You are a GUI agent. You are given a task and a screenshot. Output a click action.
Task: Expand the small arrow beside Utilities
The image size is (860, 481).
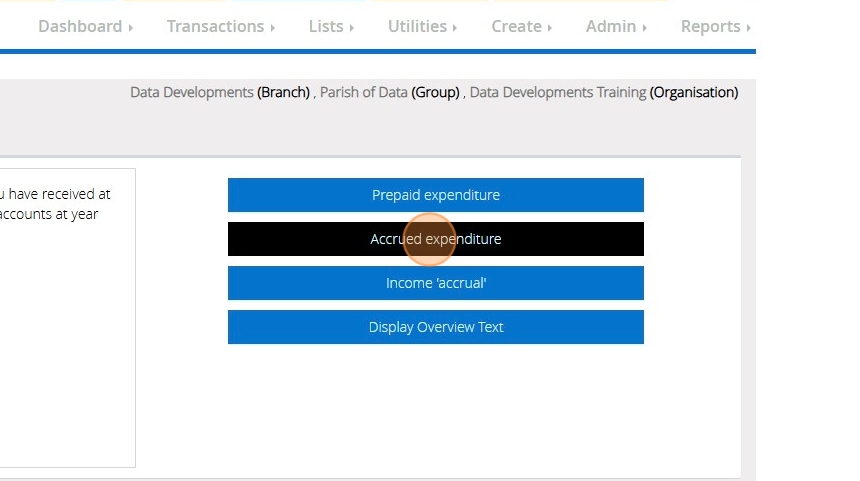455,28
